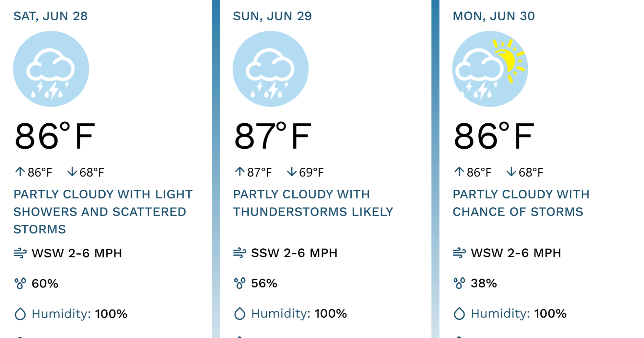Image resolution: width=644 pixels, height=338 pixels.
Task: Select the SAT, JUN 28 heading
Action: (51, 16)
